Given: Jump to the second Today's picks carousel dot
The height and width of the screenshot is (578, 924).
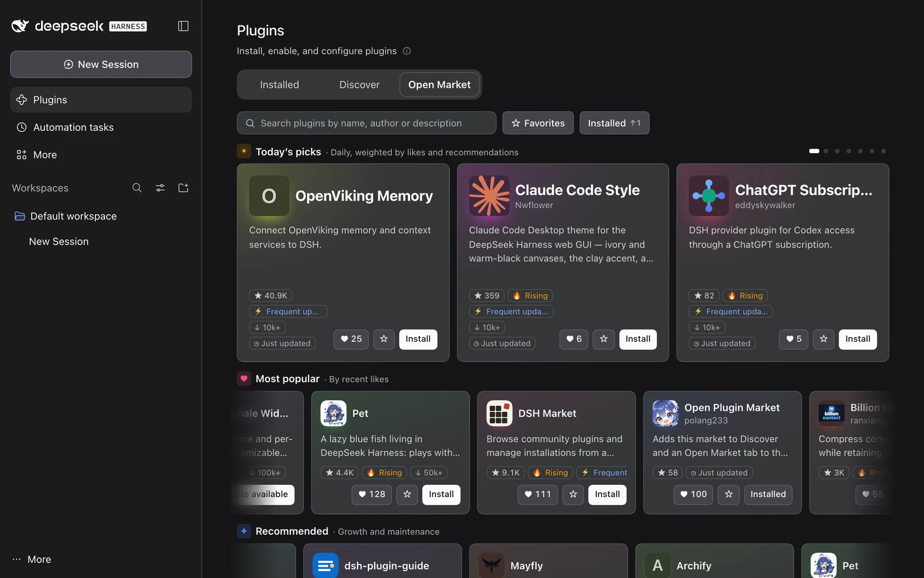Looking at the screenshot, I should (826, 151).
